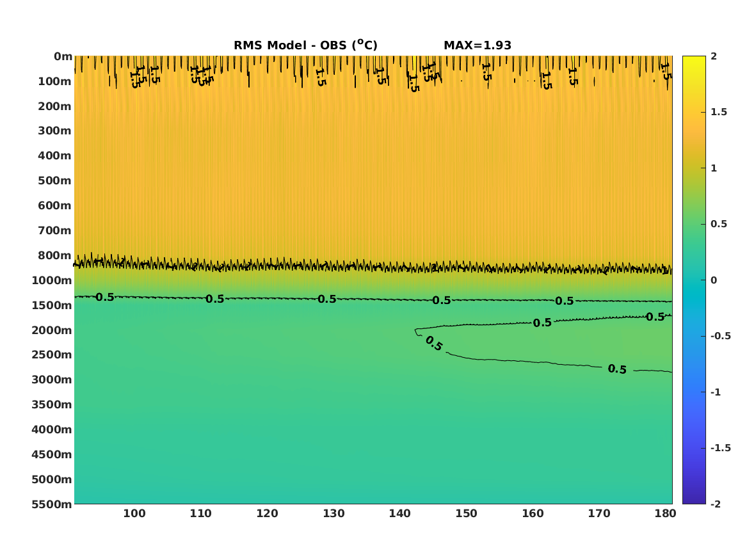Pick the x-axis tick label "160"
747x560 pixels.
tap(533, 513)
